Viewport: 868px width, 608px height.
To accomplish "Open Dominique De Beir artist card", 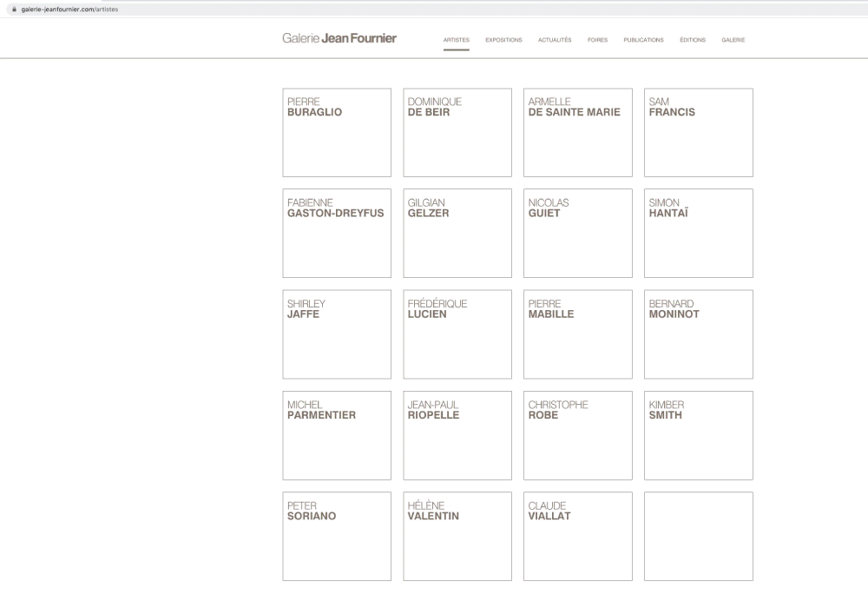I will [x=457, y=132].
